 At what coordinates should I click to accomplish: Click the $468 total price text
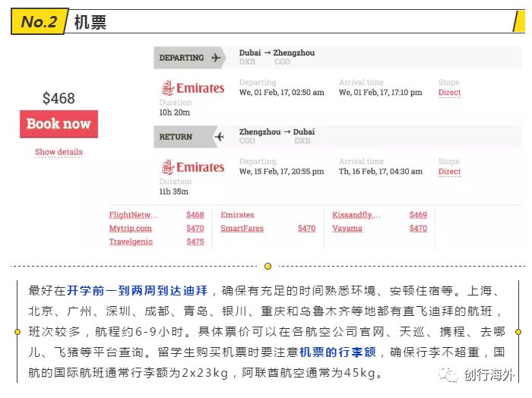point(59,98)
